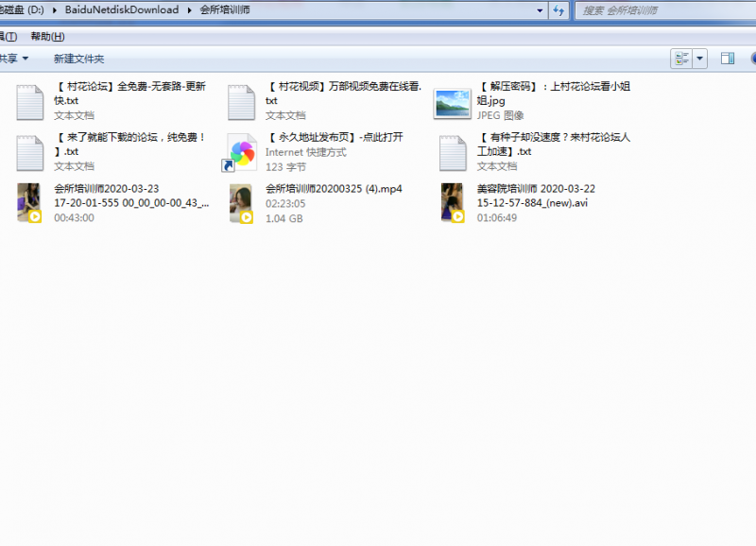This screenshot has width=756, height=546.
Task: Select the 村花论坛 全免费 text file icon
Action: click(30, 101)
